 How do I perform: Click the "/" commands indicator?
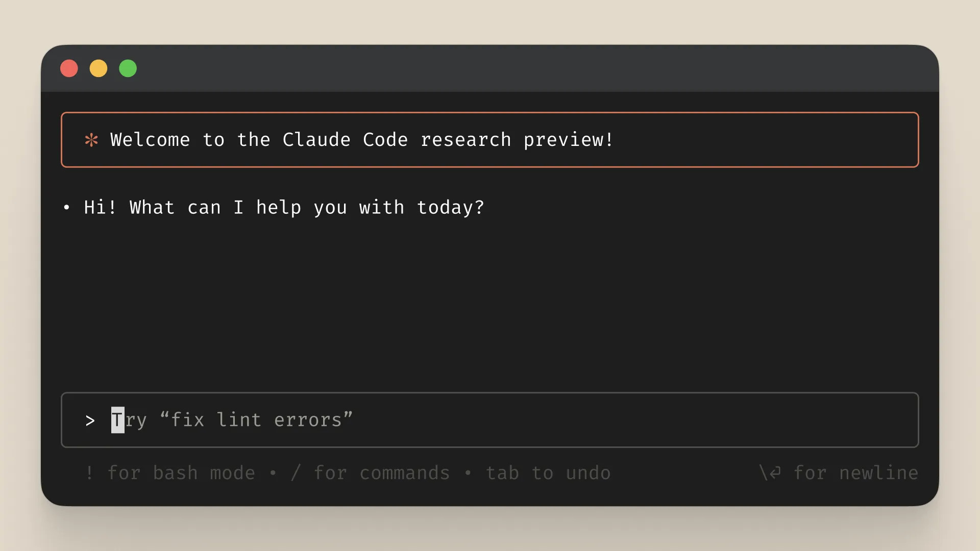coord(295,472)
